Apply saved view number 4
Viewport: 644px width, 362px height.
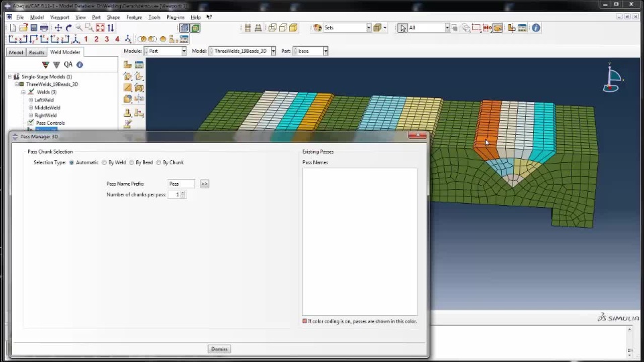pos(117,39)
